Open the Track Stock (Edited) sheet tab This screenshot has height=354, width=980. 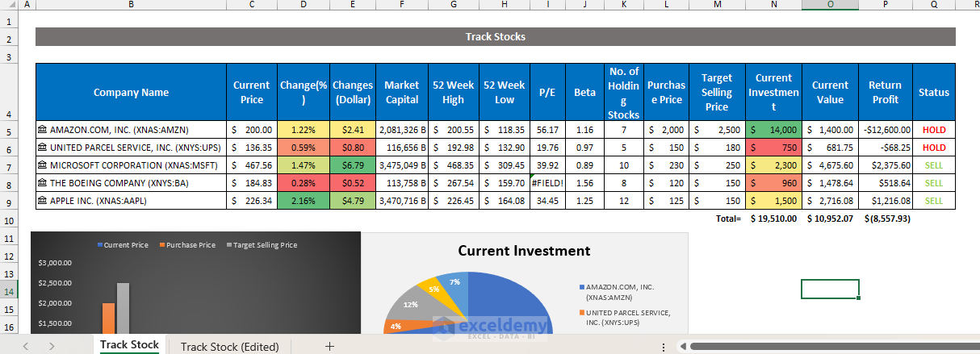pyautogui.click(x=230, y=347)
